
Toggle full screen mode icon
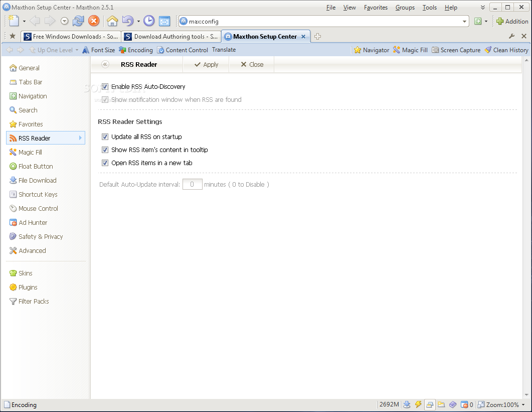point(164,21)
